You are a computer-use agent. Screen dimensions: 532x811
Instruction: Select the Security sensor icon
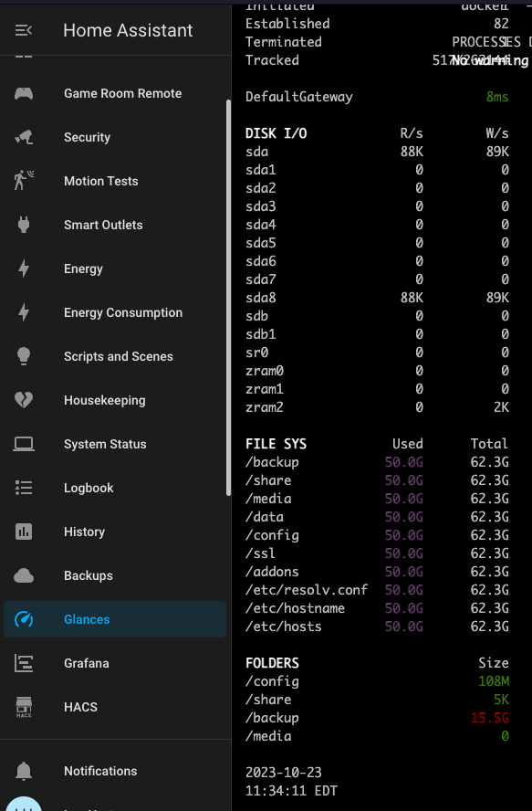(23, 137)
